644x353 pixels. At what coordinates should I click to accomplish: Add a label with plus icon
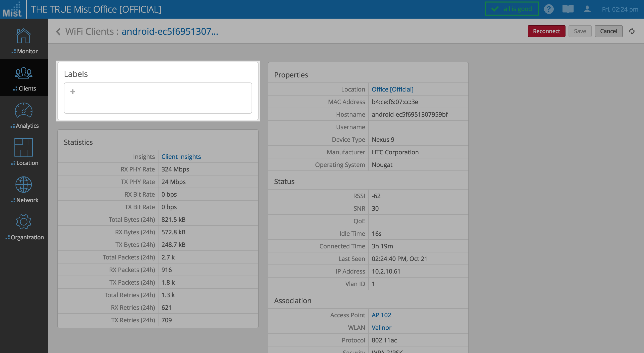(73, 92)
